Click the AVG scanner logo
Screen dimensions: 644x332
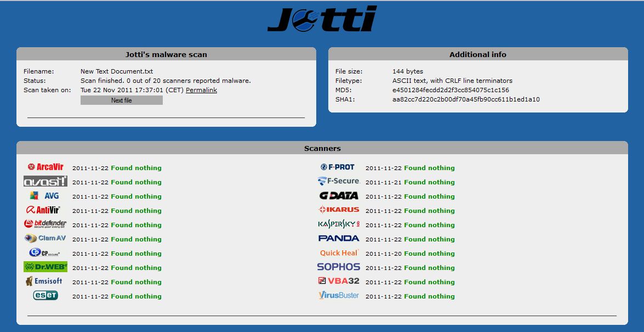44,196
